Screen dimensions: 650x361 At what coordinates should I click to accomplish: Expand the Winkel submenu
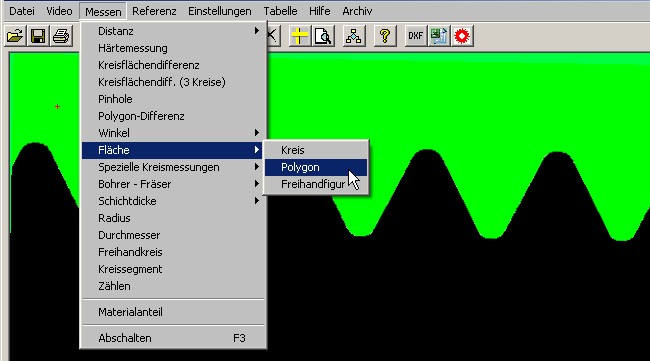(172, 133)
